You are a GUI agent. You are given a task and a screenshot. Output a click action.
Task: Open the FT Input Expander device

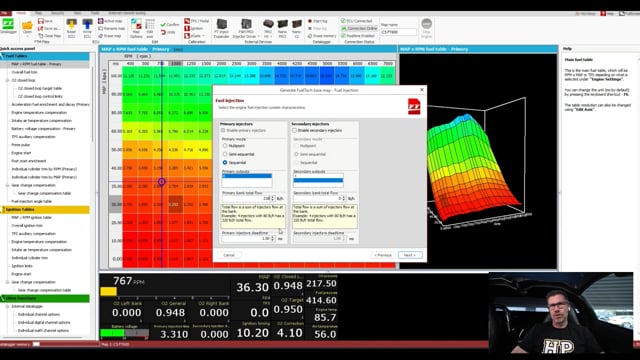(x=221, y=28)
